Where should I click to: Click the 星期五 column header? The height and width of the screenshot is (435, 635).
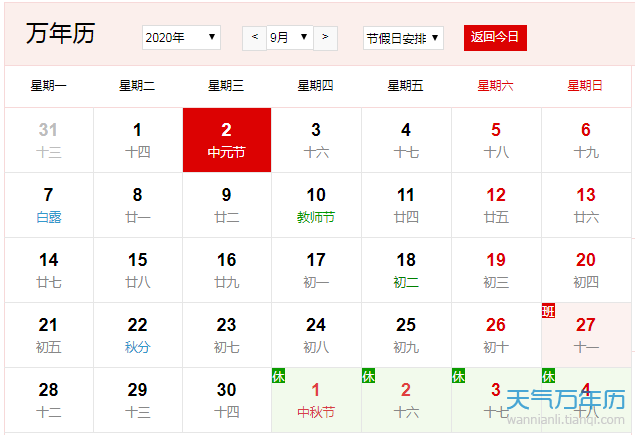tap(405, 86)
